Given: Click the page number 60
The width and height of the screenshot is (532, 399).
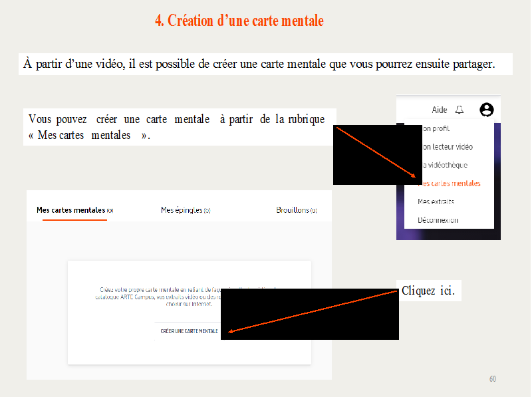Looking at the screenshot, I should point(492,379).
